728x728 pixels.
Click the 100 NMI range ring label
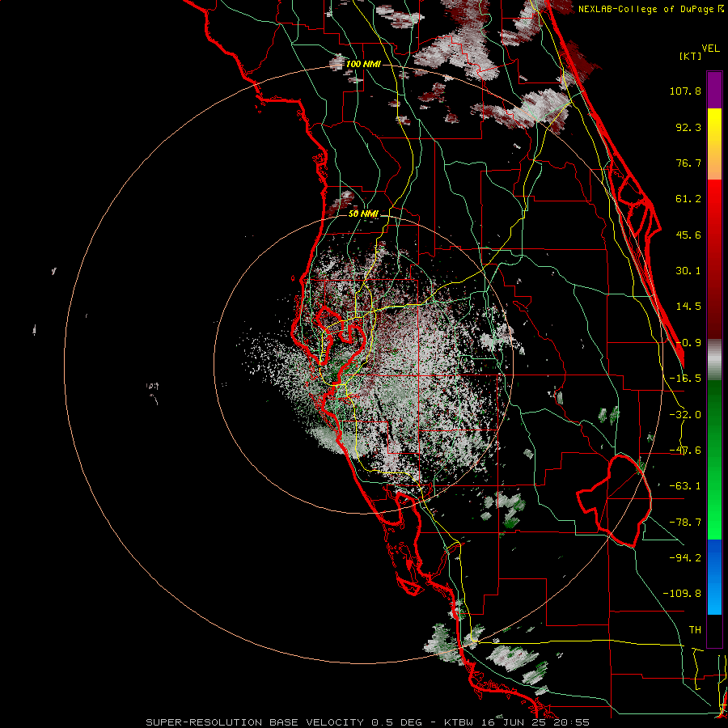pos(363,64)
